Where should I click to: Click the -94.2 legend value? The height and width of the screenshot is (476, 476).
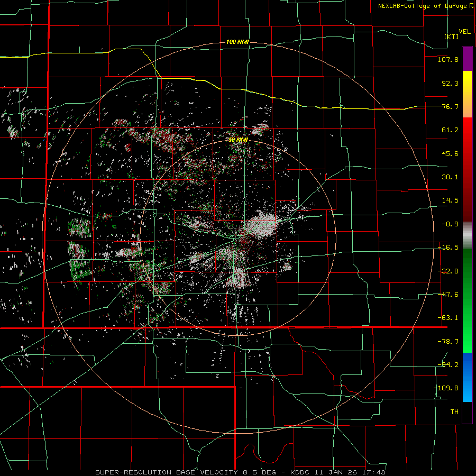pyautogui.click(x=448, y=364)
